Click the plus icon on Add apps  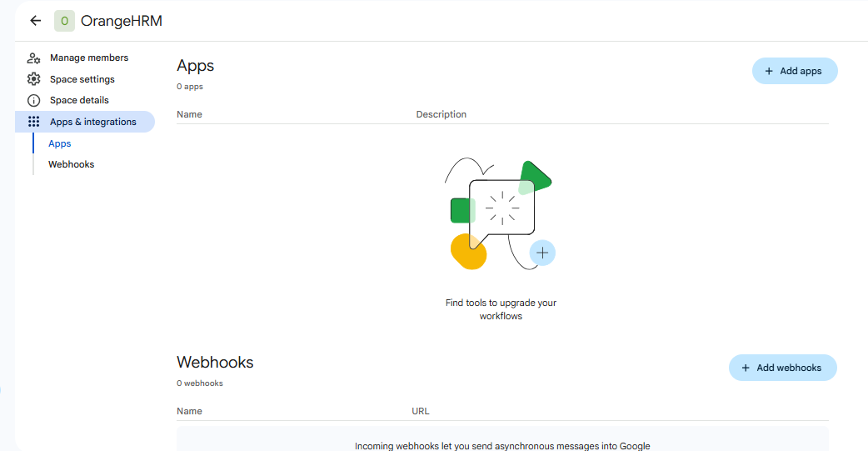point(768,71)
